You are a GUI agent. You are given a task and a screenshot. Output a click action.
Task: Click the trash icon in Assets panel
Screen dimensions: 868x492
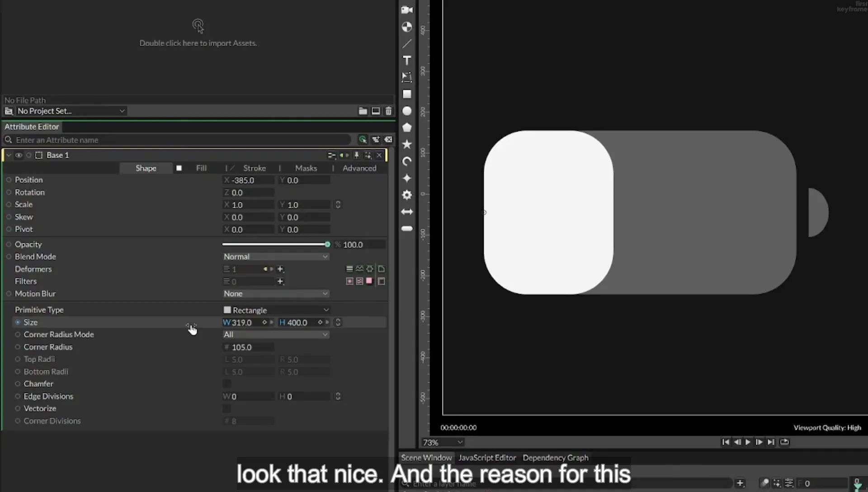(x=388, y=111)
